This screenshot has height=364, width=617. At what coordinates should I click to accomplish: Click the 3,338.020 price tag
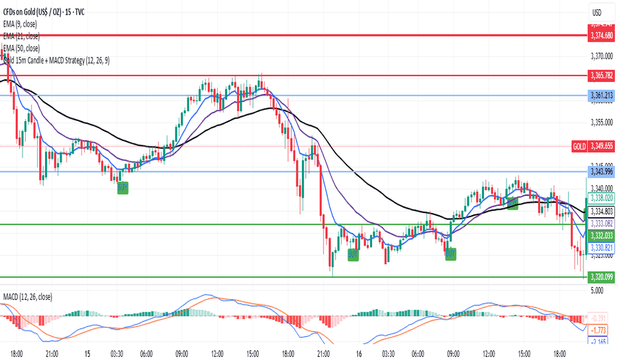tap(602, 198)
